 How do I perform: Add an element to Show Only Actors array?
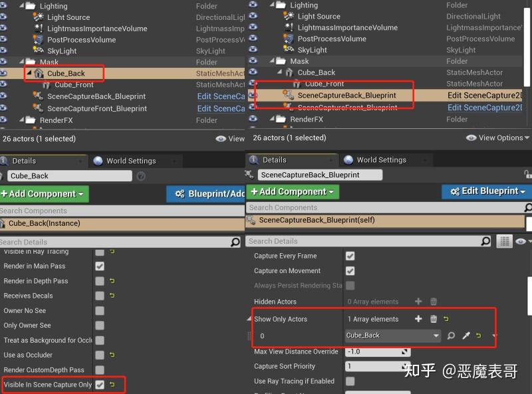click(418, 318)
